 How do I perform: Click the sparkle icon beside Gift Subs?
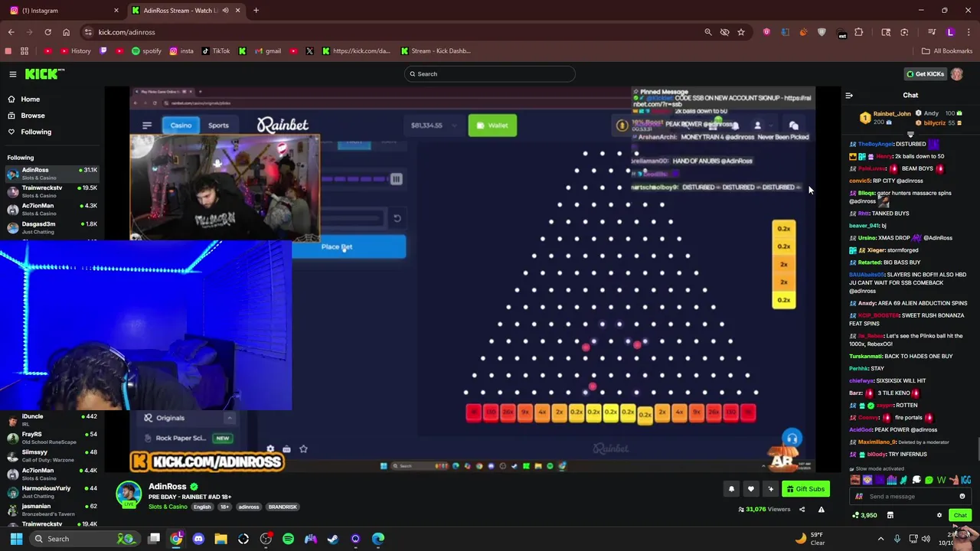click(x=771, y=489)
